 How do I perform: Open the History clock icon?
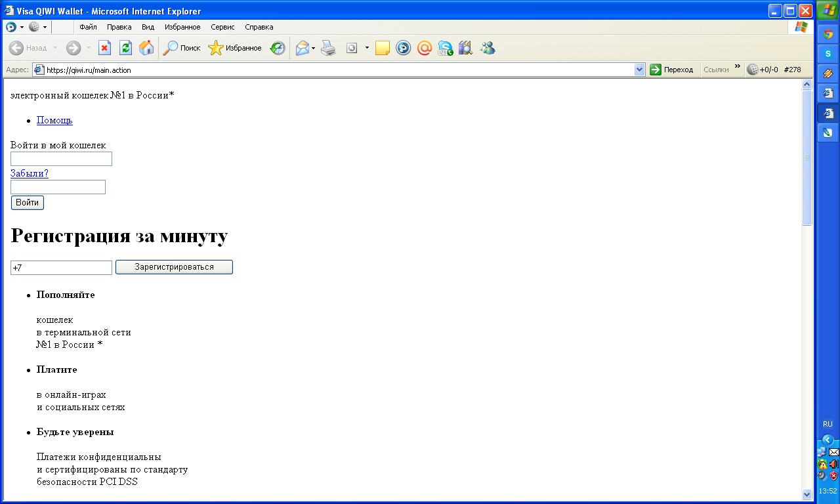(278, 48)
